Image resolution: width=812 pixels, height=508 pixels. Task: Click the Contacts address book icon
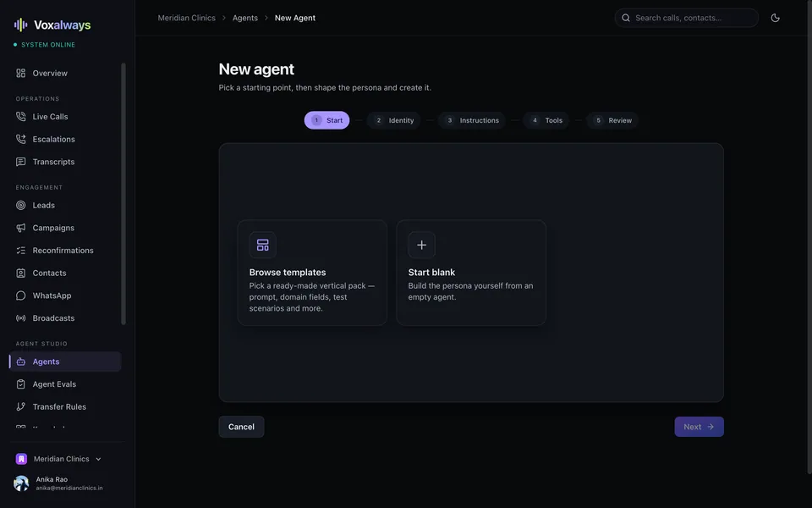[x=20, y=273]
